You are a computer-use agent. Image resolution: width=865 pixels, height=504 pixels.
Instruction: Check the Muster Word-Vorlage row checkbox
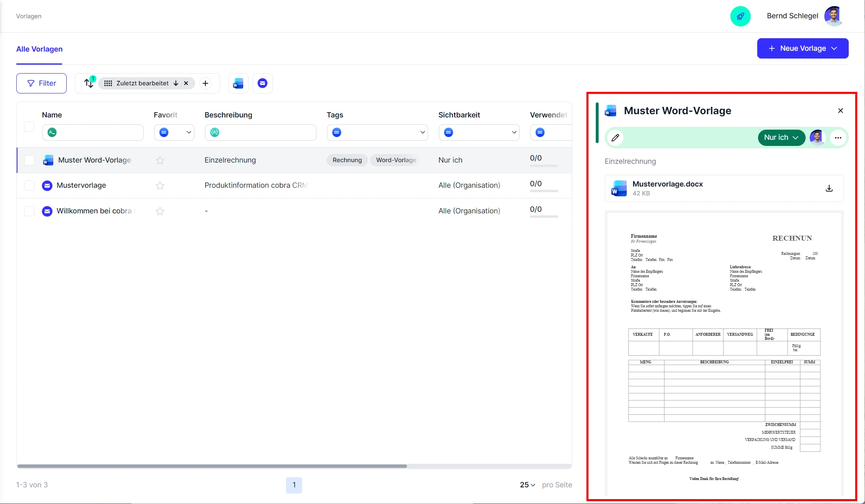click(29, 160)
